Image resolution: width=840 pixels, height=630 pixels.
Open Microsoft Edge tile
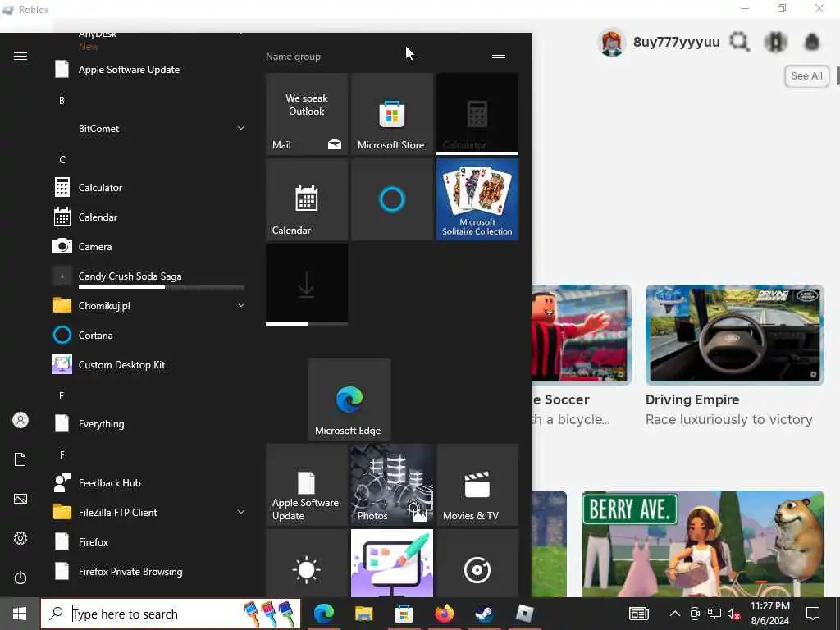(x=349, y=399)
